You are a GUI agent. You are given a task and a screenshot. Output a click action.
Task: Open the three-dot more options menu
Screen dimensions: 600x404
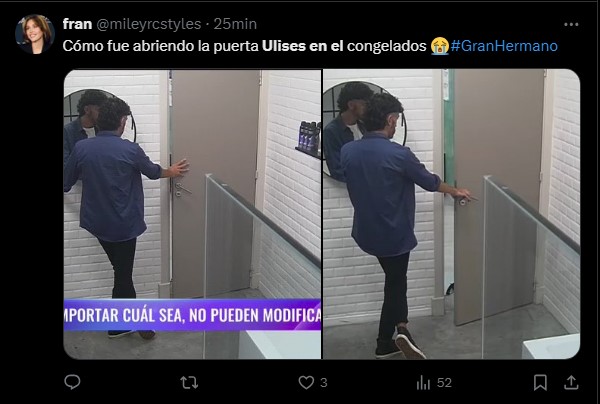(x=571, y=24)
